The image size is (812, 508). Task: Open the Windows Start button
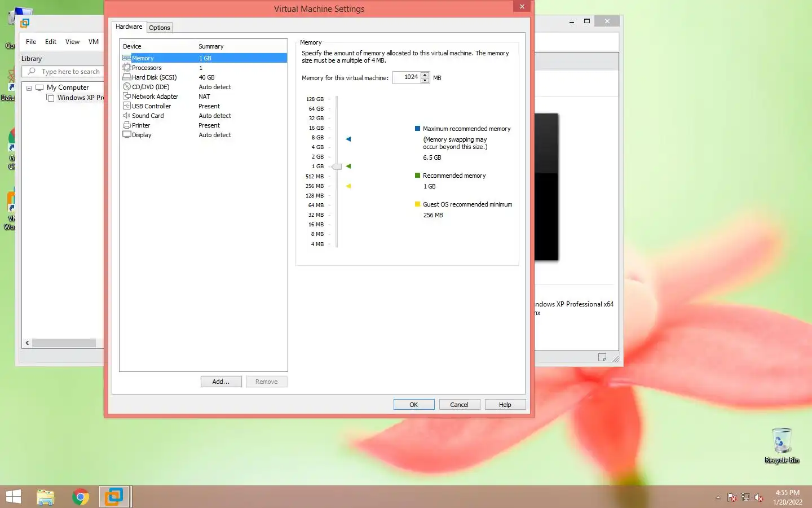(x=14, y=497)
